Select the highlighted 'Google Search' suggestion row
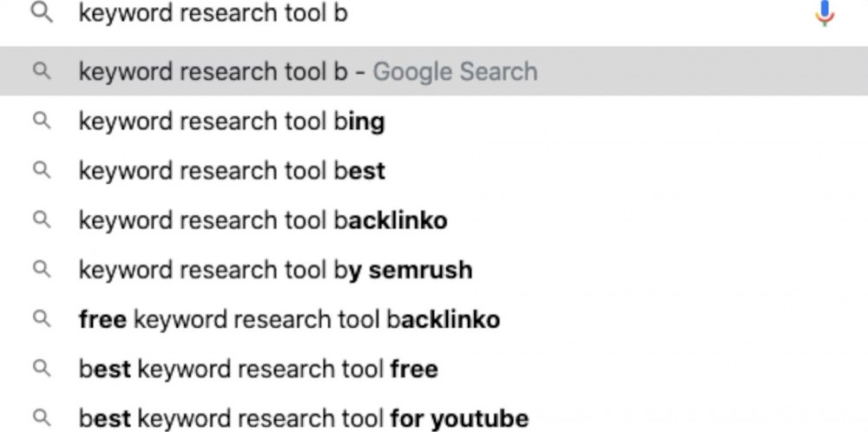 434,71
